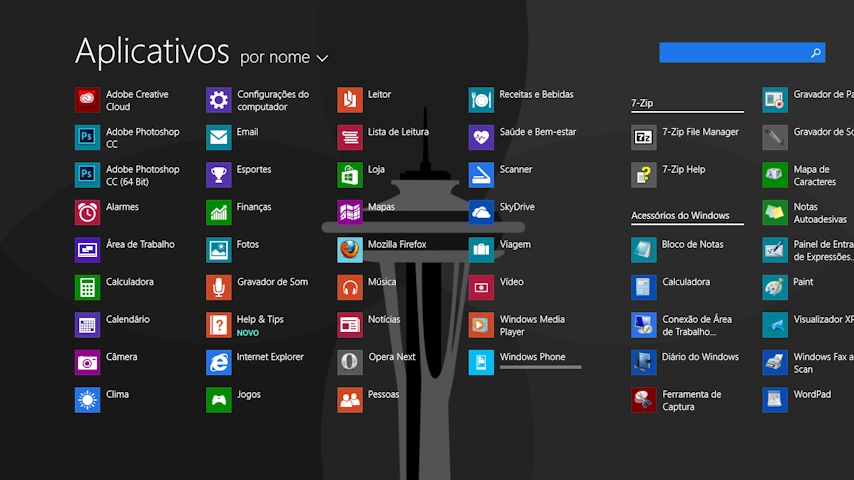
Task: Open the Fotos app
Action: 218,250
